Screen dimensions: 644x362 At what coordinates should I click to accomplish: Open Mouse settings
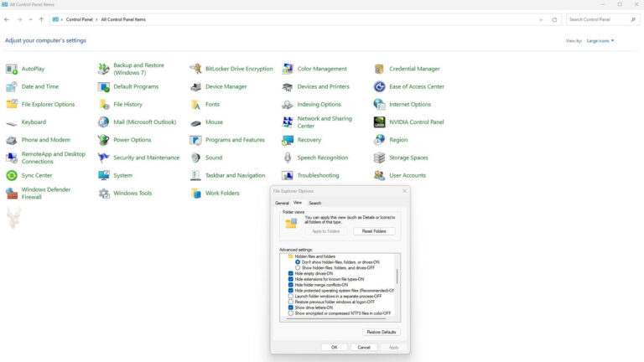point(206,122)
